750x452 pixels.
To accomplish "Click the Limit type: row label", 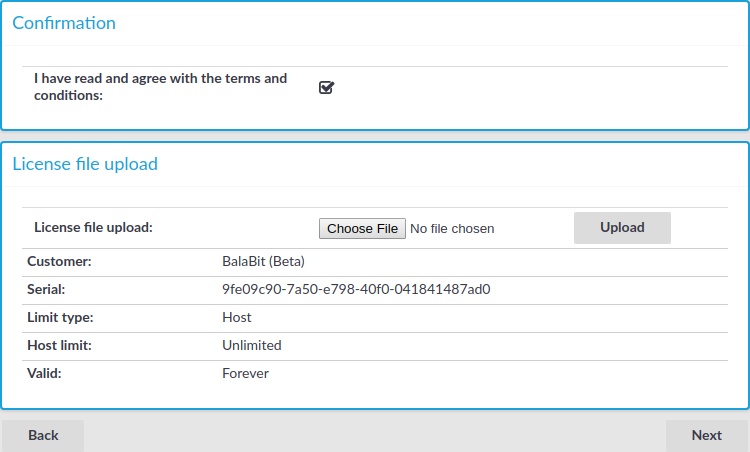I will [60, 318].
